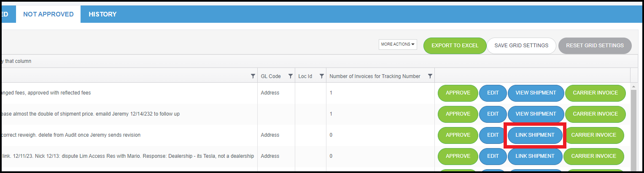Open carrier invoice for 'Lim Access Res' row

point(594,156)
